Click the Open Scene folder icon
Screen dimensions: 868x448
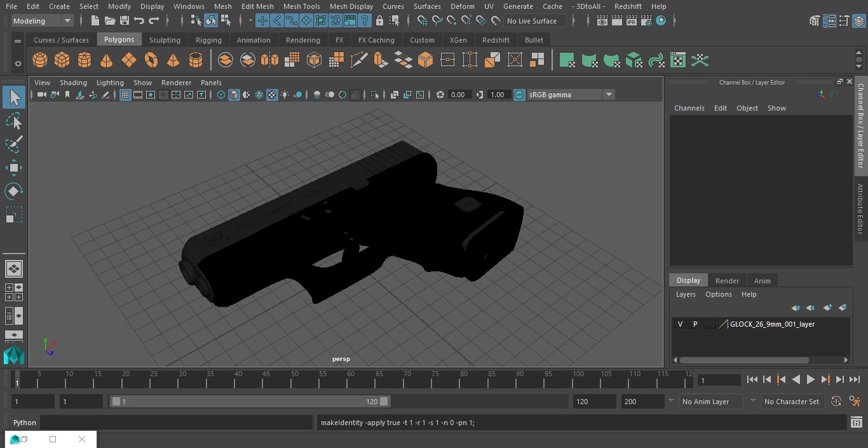(x=110, y=21)
